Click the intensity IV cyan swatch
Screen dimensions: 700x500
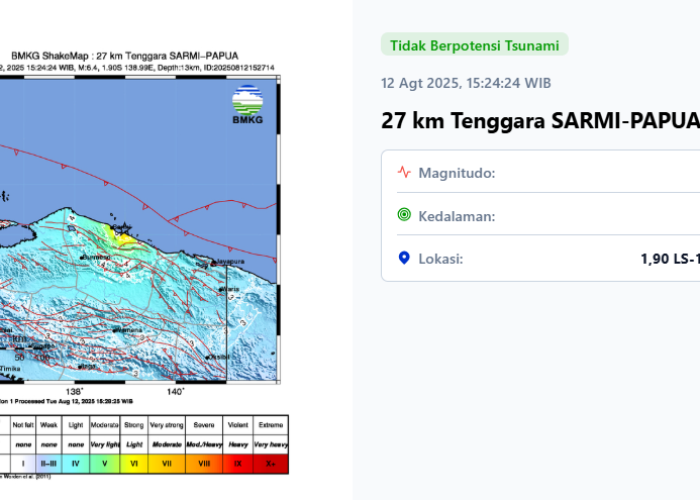(x=75, y=464)
